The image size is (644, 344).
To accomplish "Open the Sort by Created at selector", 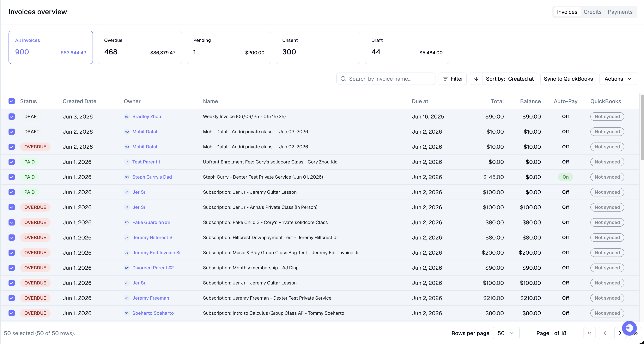I will tap(510, 79).
